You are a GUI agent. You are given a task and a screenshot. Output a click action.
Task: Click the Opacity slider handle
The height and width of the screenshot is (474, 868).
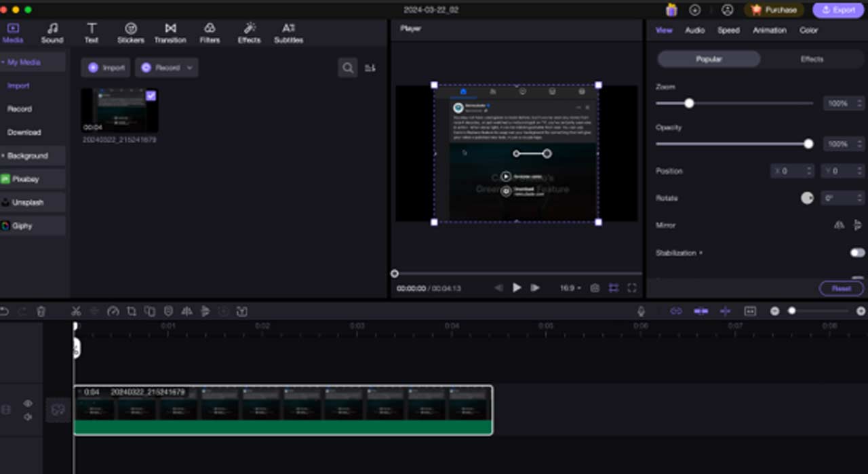tap(808, 144)
